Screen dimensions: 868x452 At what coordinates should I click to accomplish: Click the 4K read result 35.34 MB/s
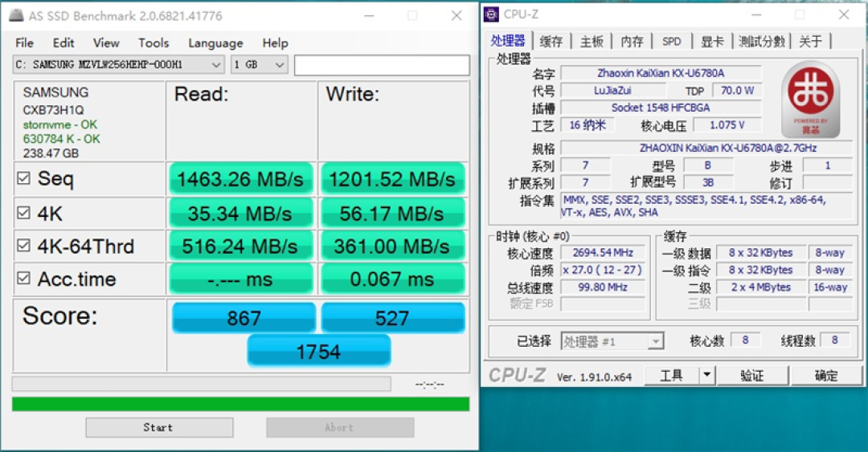point(241,213)
